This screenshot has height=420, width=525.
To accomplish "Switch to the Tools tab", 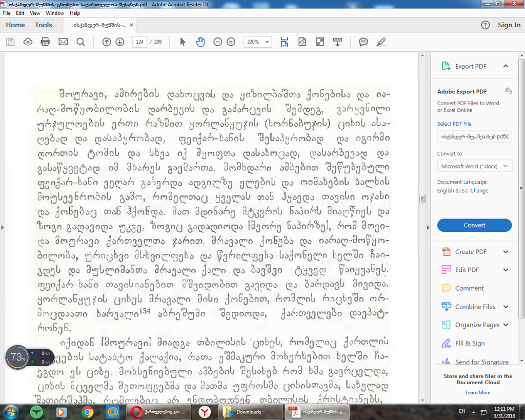I will point(44,25).
